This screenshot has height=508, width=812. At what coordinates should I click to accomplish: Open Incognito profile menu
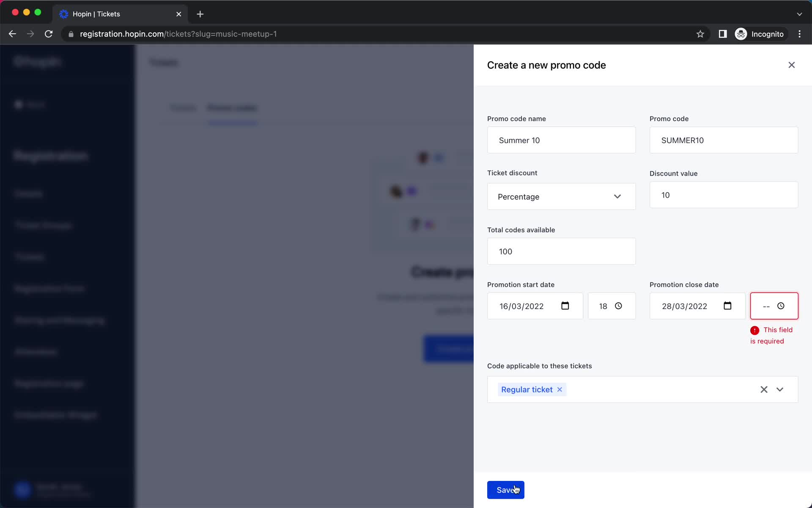[760, 34]
